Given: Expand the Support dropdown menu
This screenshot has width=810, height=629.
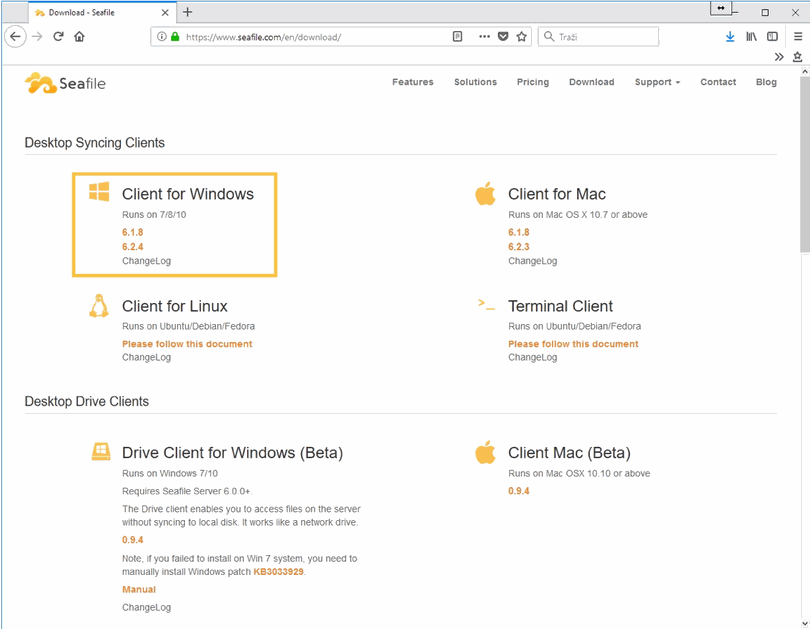Looking at the screenshot, I should 657,82.
